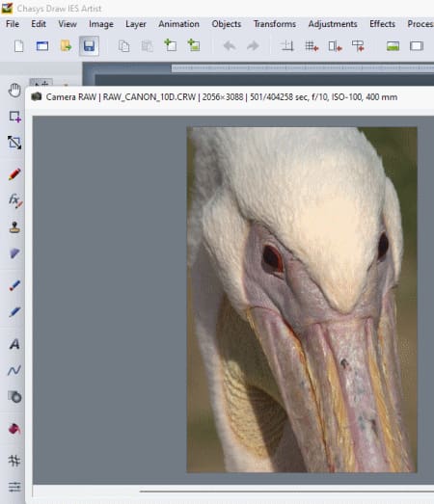Select the Clone stamp tool
The height and width of the screenshot is (504, 434).
(x=14, y=227)
